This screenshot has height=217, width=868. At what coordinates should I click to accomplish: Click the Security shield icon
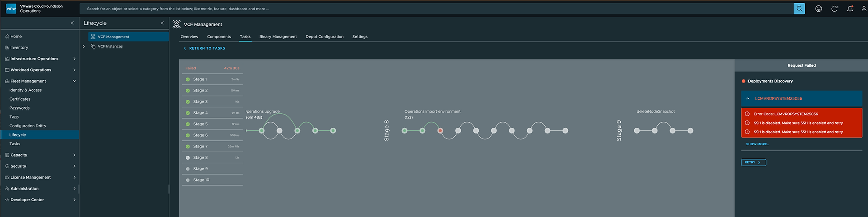click(7, 166)
